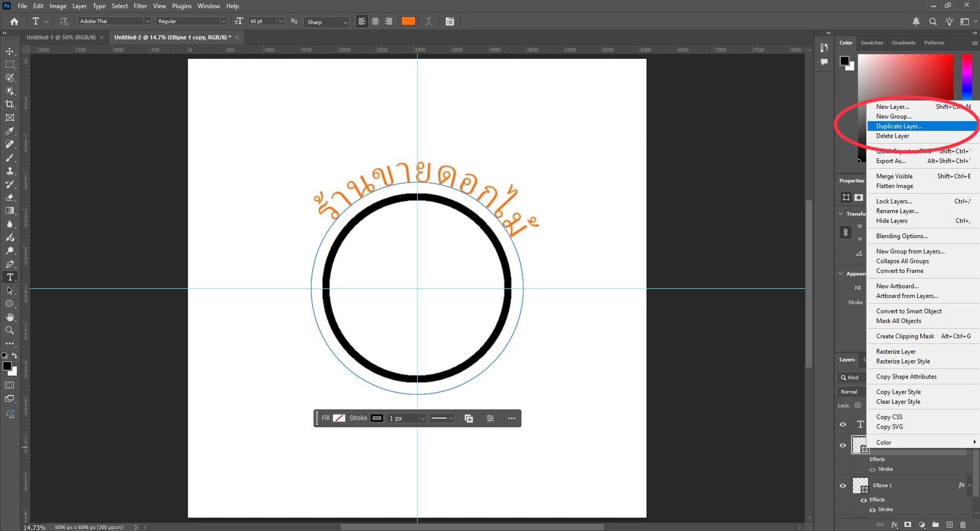Screen dimensions: 980x531
Task: Choose Duplicate Layer from context menu
Action: click(899, 126)
